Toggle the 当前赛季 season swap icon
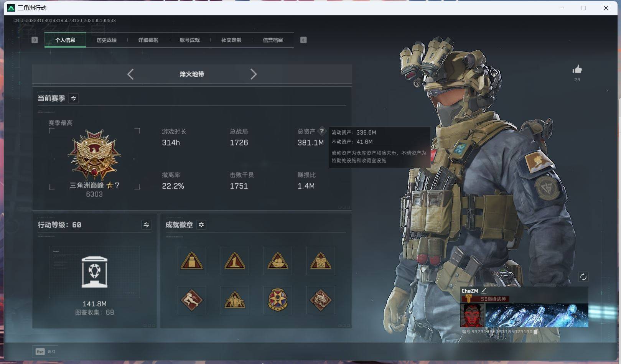This screenshot has height=364, width=621. click(x=73, y=99)
